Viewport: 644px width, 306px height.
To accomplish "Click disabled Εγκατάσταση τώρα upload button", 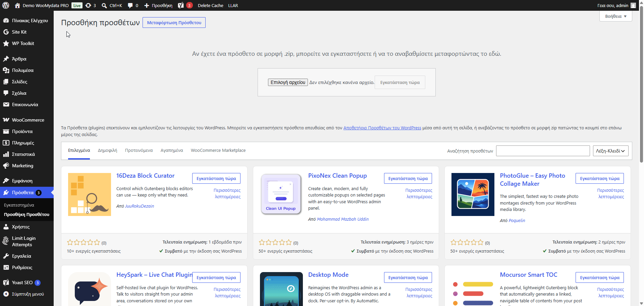I will click(400, 82).
